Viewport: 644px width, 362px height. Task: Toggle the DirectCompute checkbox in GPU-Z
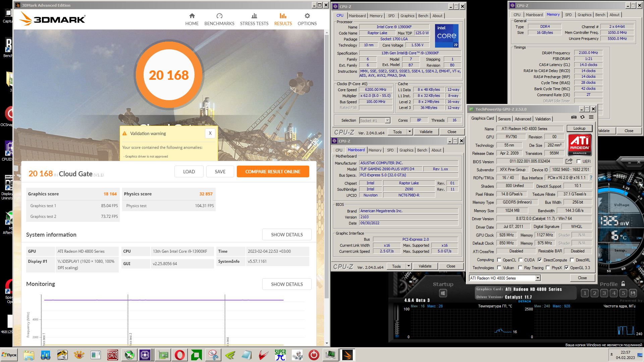540,260
